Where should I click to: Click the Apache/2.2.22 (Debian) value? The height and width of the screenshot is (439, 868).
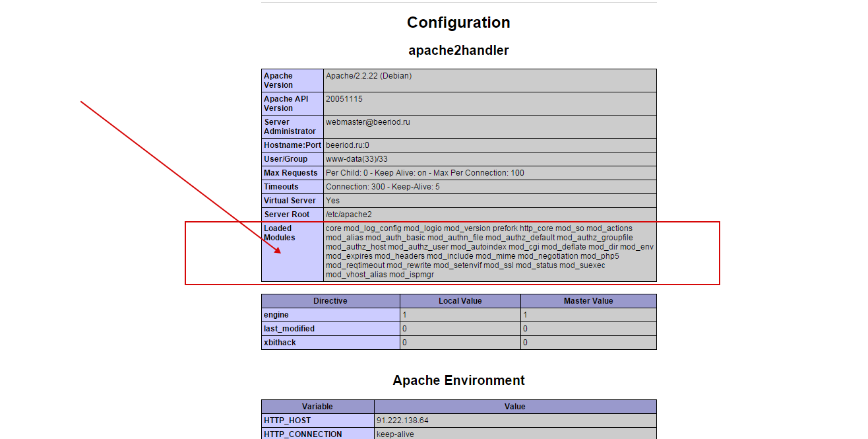368,76
